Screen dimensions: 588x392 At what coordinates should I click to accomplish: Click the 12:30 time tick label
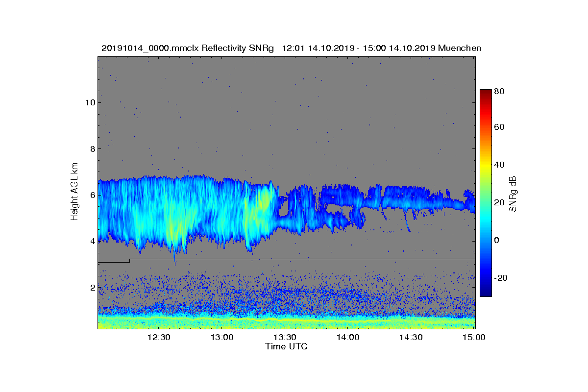pyautogui.click(x=159, y=338)
